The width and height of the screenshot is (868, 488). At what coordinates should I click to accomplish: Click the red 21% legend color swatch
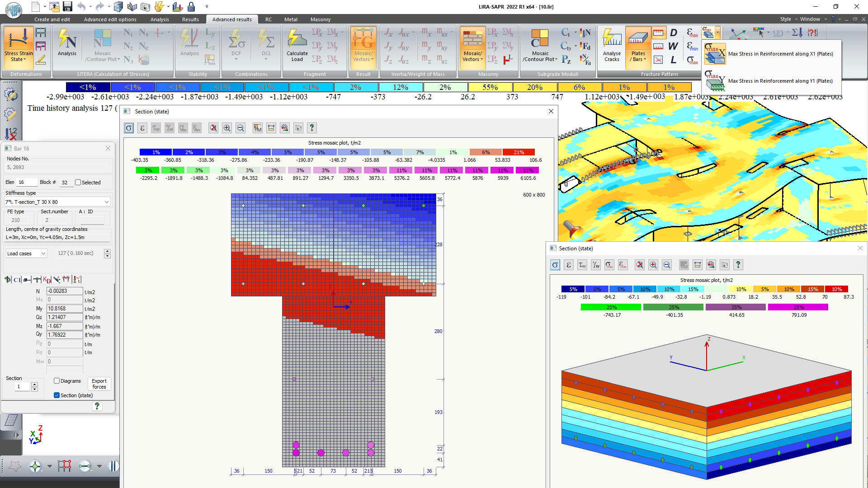(519, 152)
